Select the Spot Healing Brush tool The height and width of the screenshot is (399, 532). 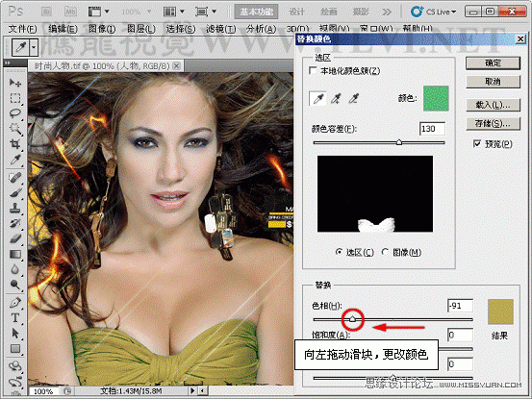tap(15, 177)
